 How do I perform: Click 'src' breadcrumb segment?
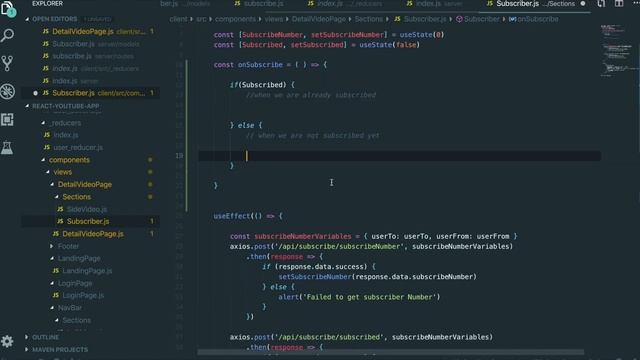point(201,19)
